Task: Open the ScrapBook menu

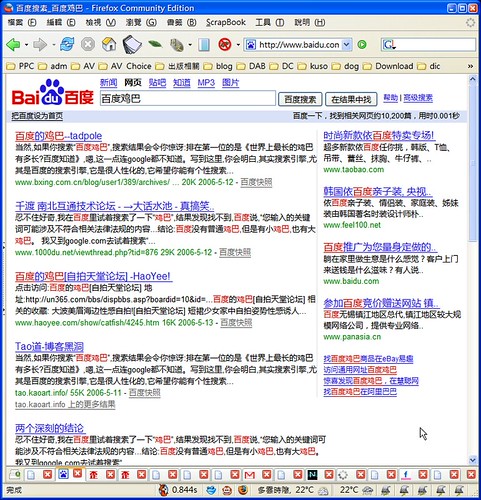Action: [226, 22]
